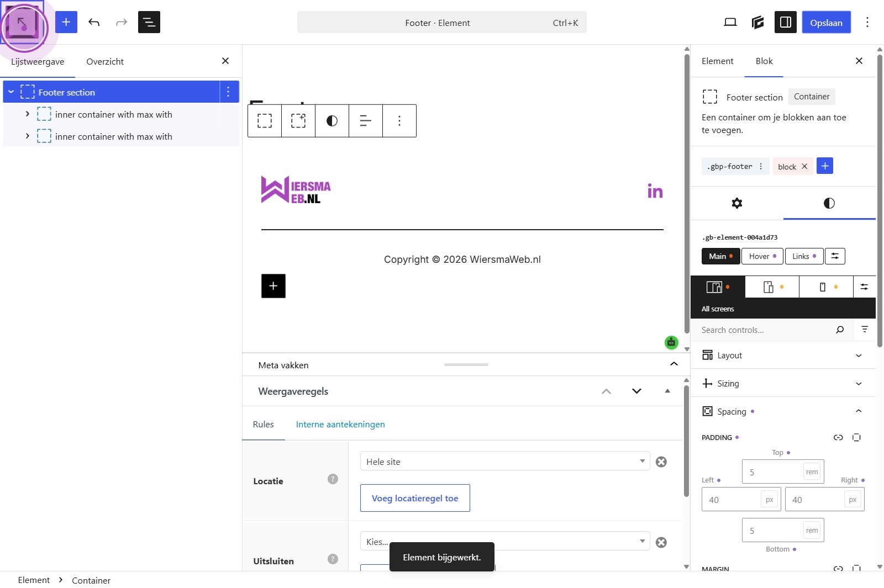This screenshot has height=588, width=884.
Task: Select the Main selector state
Action: click(x=721, y=256)
